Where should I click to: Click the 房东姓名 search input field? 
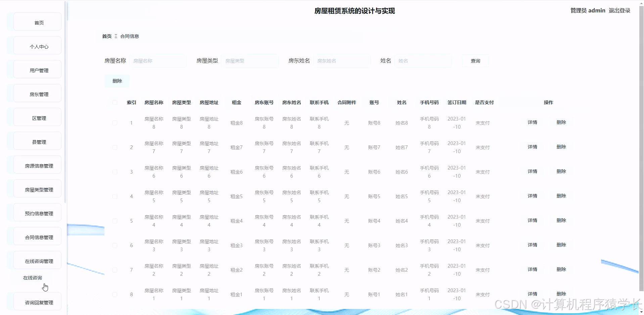click(341, 61)
